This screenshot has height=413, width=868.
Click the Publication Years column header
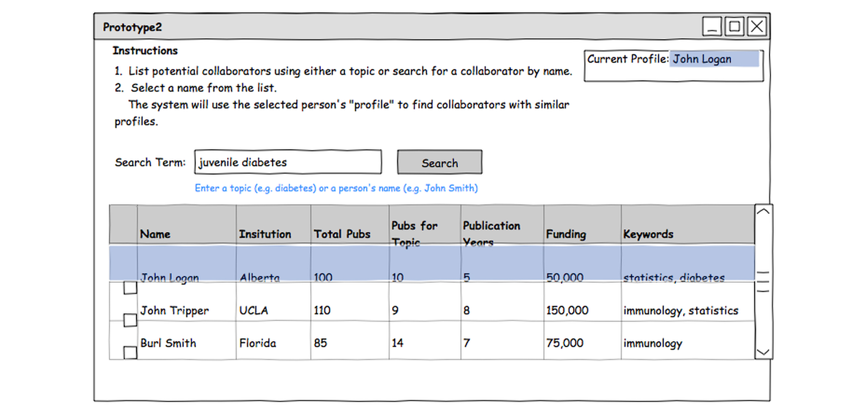[x=492, y=233]
